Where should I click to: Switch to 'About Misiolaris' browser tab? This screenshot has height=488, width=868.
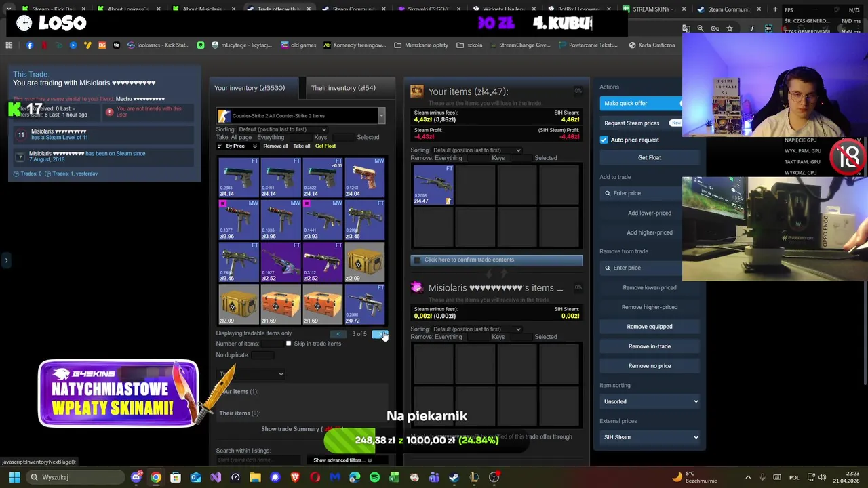202,9
